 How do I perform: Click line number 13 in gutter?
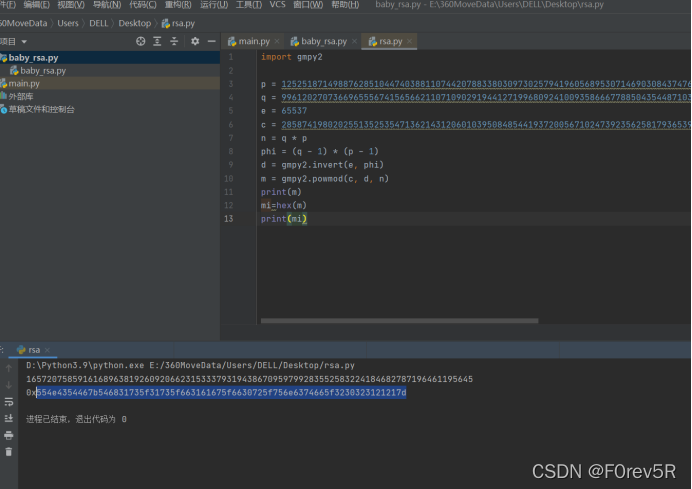pyautogui.click(x=229, y=219)
